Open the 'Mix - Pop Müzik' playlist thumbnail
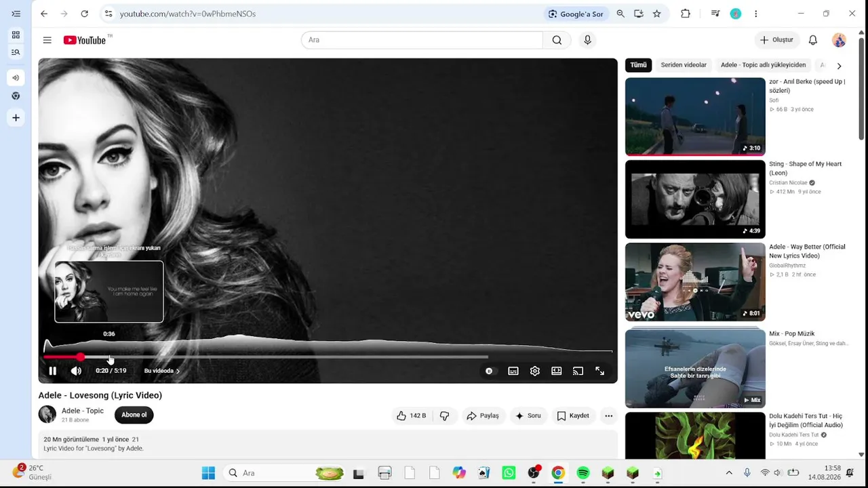 [x=695, y=368]
